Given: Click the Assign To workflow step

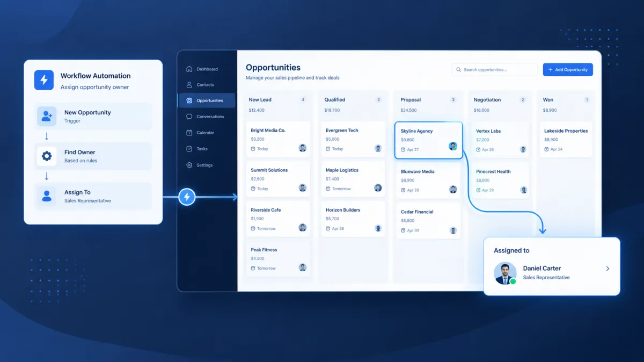Looking at the screenshot, I should click(93, 196).
